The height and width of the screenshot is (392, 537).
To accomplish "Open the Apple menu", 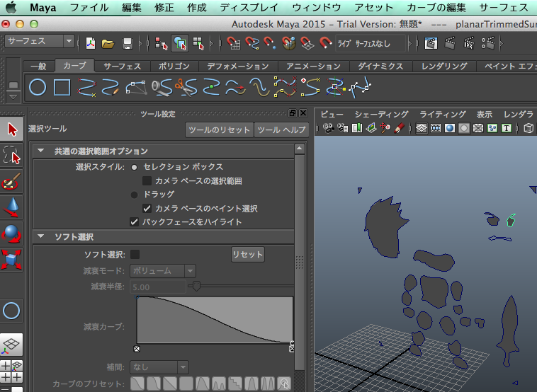I will click(11, 8).
